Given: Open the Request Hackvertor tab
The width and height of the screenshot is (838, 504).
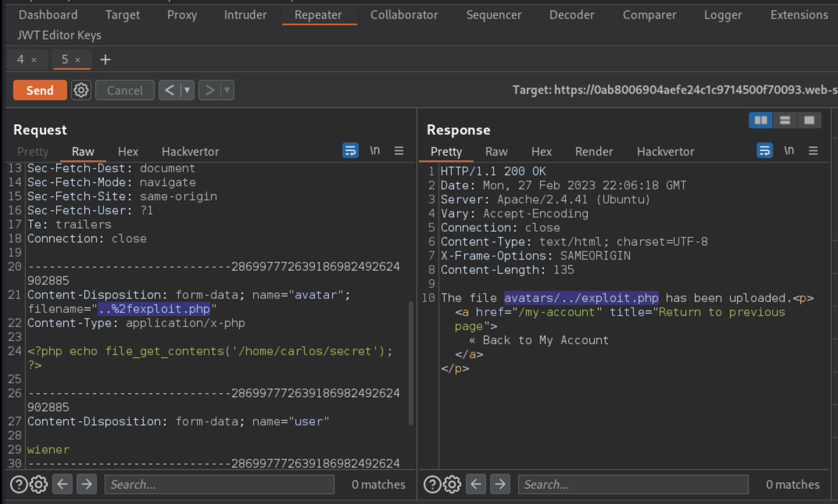Looking at the screenshot, I should [x=190, y=152].
